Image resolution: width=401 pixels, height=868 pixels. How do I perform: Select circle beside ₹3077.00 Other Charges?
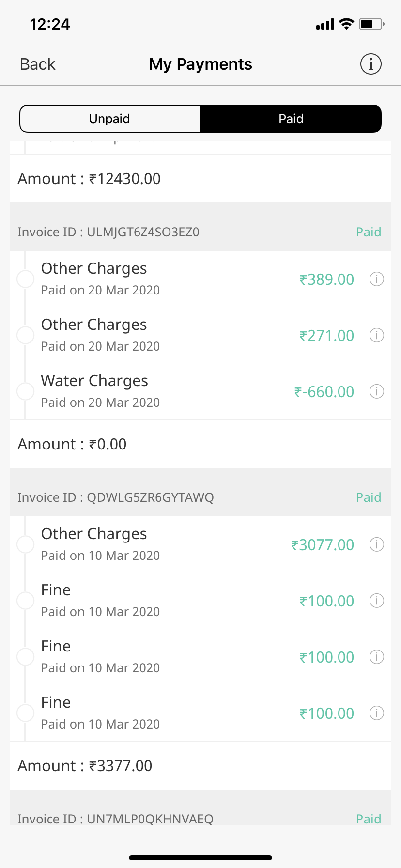25,544
